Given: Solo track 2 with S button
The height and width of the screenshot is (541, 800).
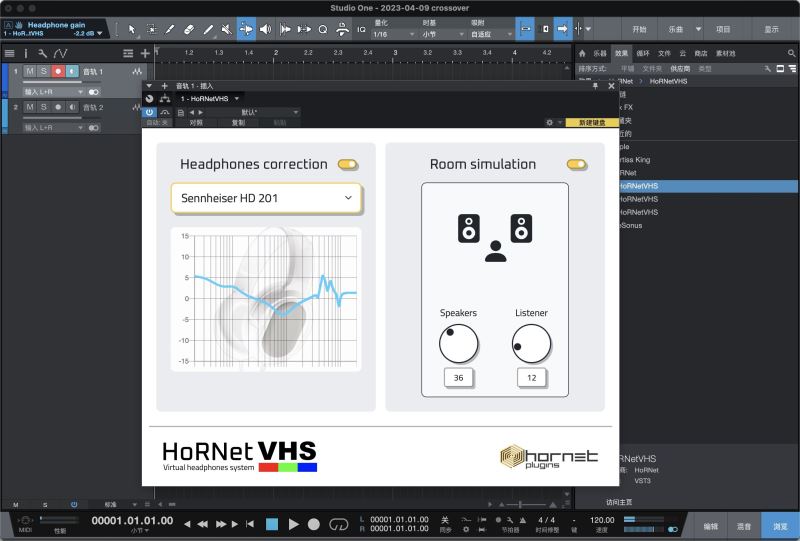Looking at the screenshot, I should point(44,107).
